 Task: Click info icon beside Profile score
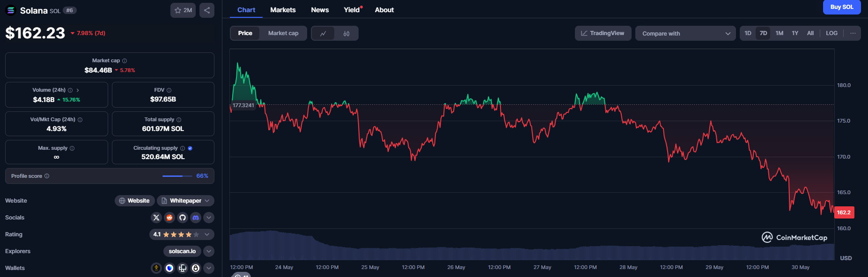click(x=47, y=176)
